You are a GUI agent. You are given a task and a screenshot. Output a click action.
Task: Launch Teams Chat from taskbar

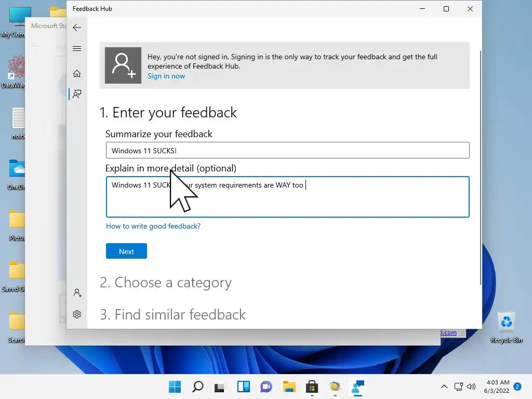point(266,387)
